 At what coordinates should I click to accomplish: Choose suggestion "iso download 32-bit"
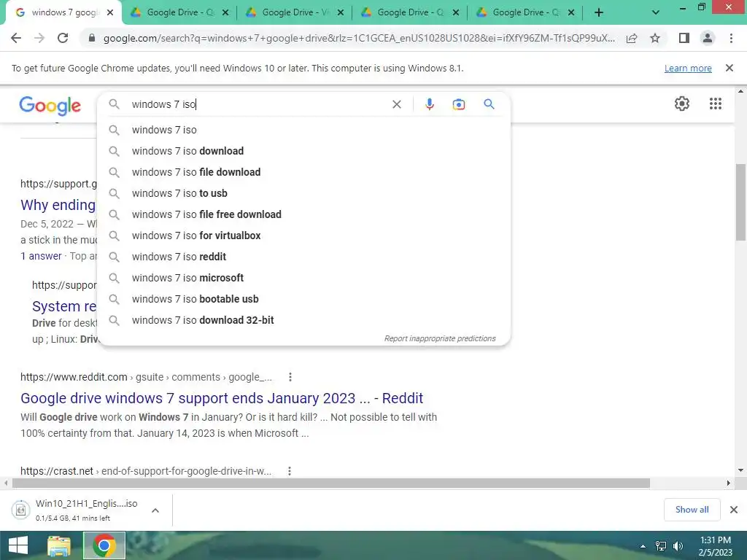(x=304, y=320)
